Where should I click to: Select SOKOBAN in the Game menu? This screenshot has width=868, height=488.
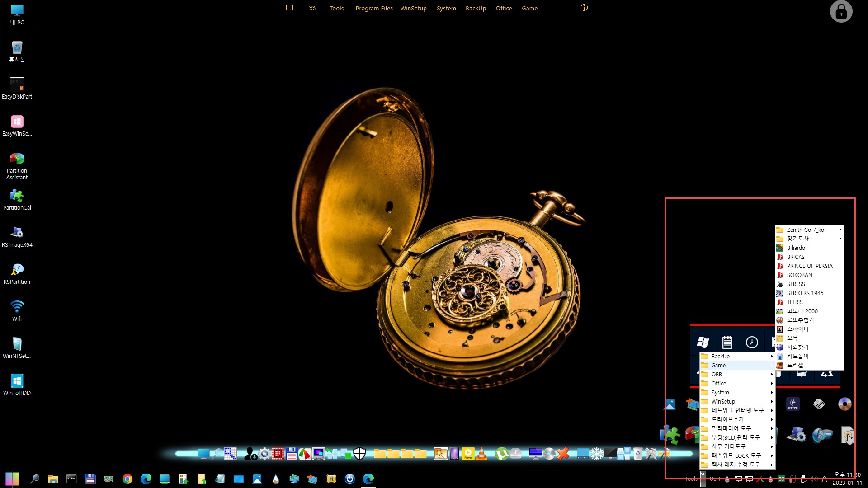[x=809, y=275]
